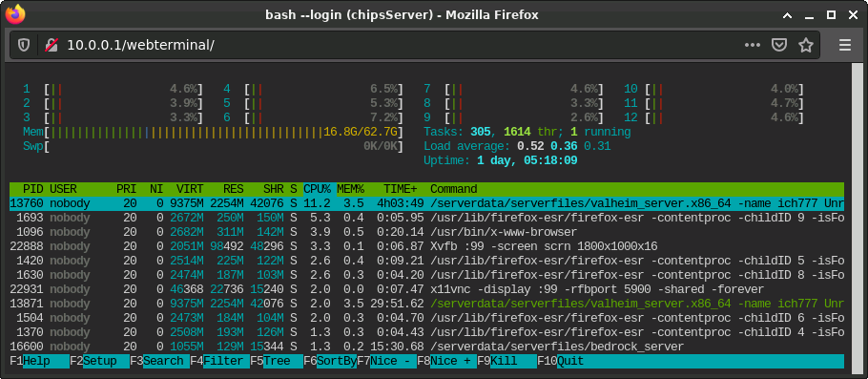Open the Firefox hamburger menu
The height and width of the screenshot is (379, 868).
pos(845,45)
